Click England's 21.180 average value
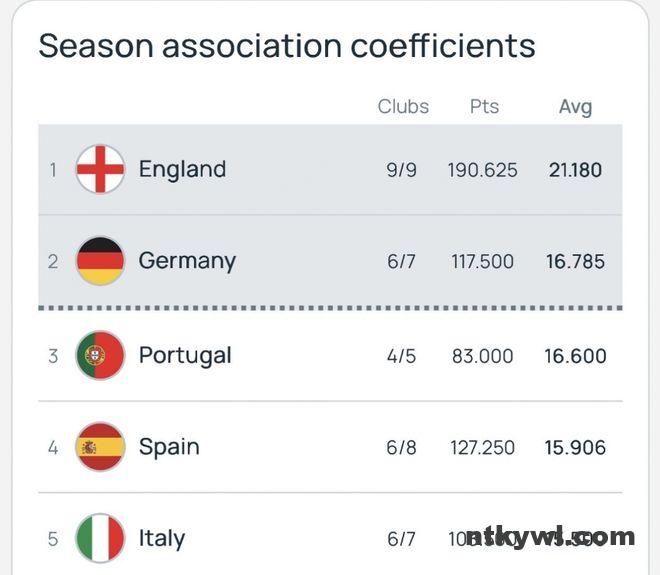The height and width of the screenshot is (575, 660). [575, 170]
